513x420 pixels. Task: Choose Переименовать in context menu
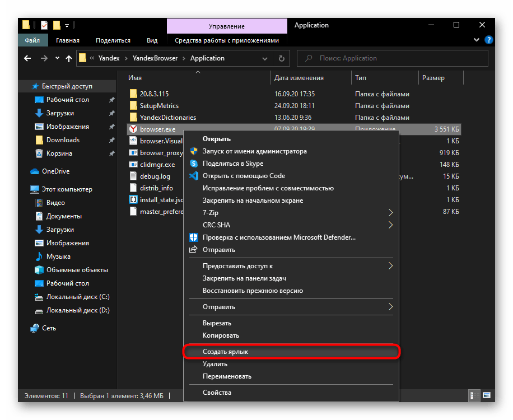point(291,376)
